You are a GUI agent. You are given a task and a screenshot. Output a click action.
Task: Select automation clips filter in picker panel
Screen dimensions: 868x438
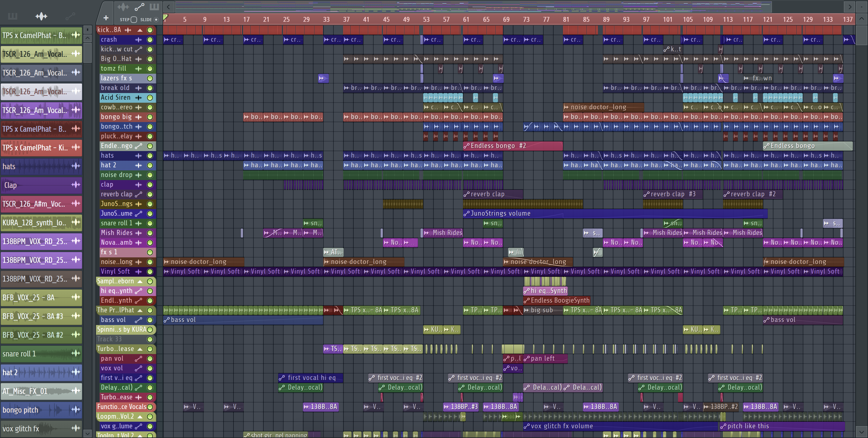pos(70,16)
